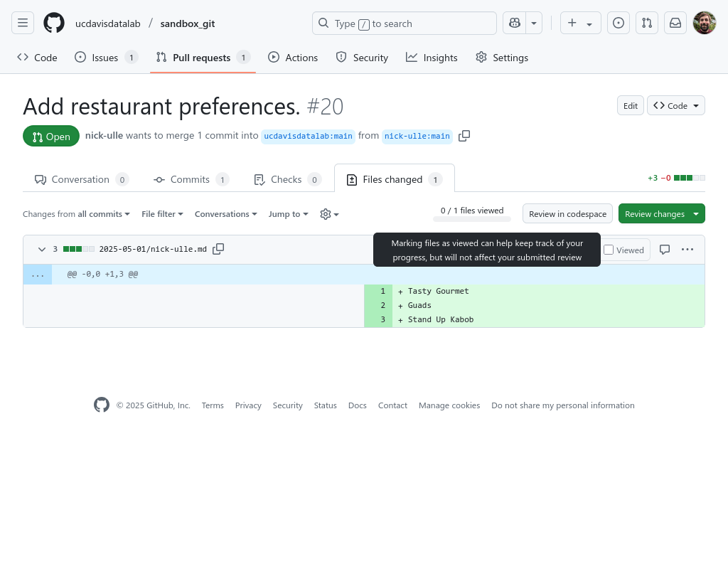Switch to the Conversation tab

80,180
